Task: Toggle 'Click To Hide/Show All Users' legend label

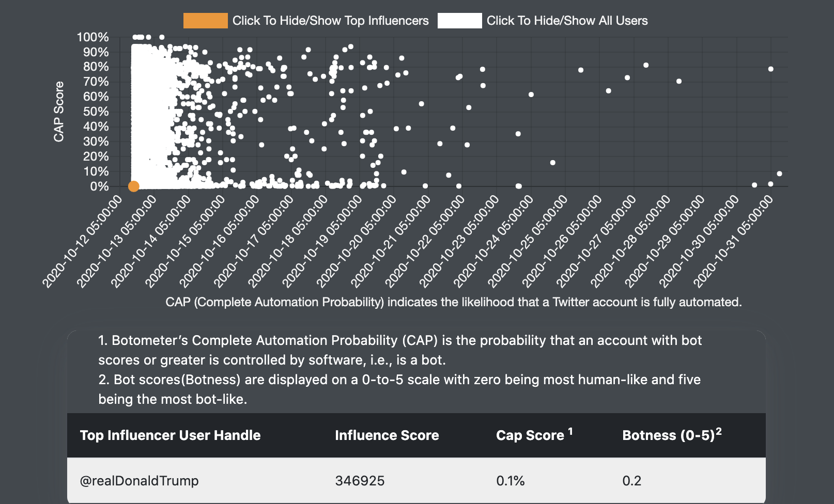Action: (x=567, y=21)
